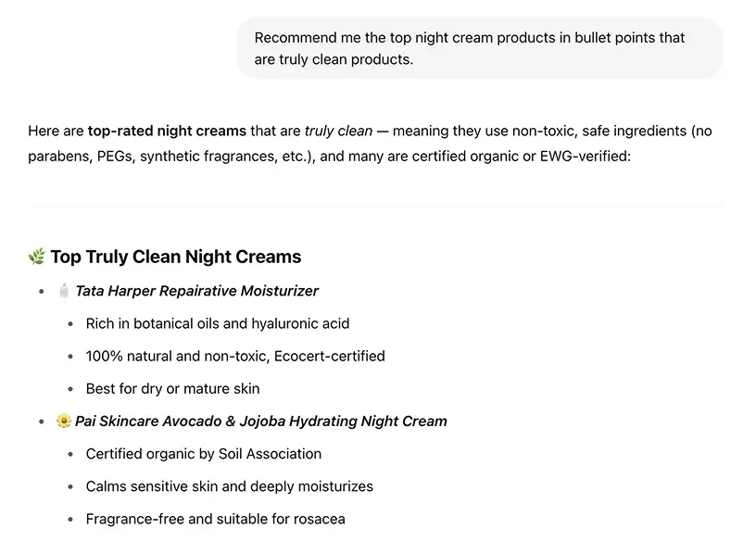This screenshot has height=541, width=756.
Task: Click the word rosacea
Action: [x=320, y=520]
